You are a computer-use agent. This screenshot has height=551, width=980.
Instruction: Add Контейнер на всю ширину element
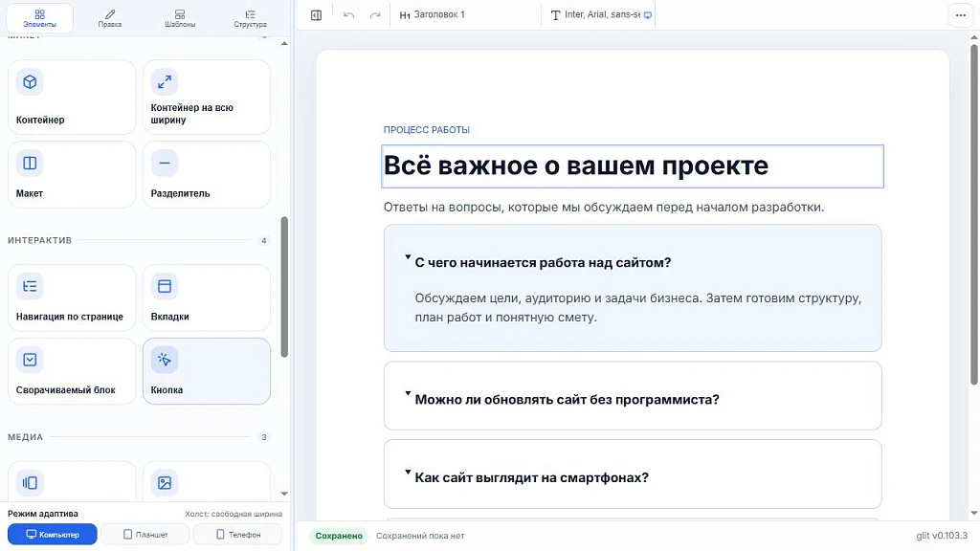coord(207,97)
